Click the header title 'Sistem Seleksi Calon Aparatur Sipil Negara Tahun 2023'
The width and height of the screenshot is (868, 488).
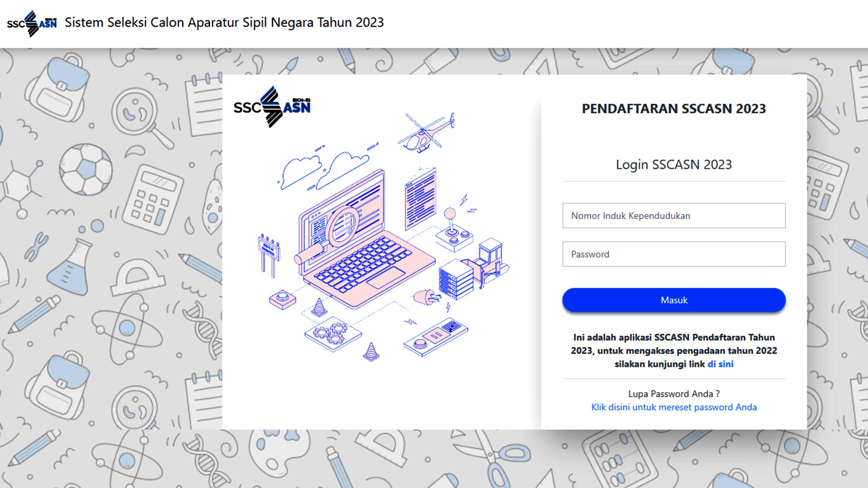(224, 22)
